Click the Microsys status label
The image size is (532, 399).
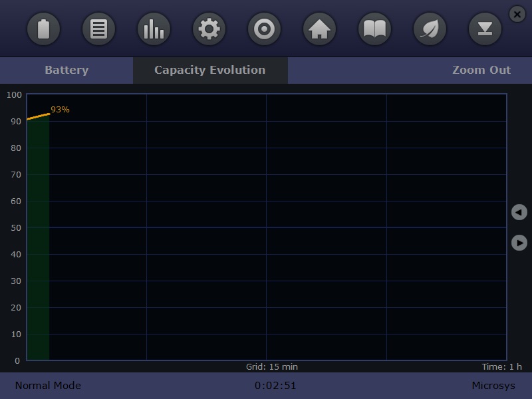click(494, 385)
